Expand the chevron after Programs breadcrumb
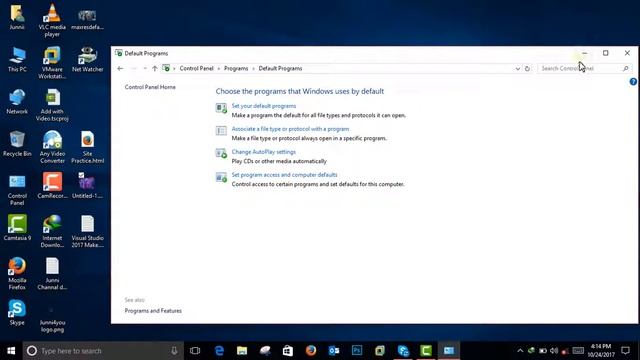Image resolution: width=640 pixels, height=360 pixels. (x=253, y=68)
